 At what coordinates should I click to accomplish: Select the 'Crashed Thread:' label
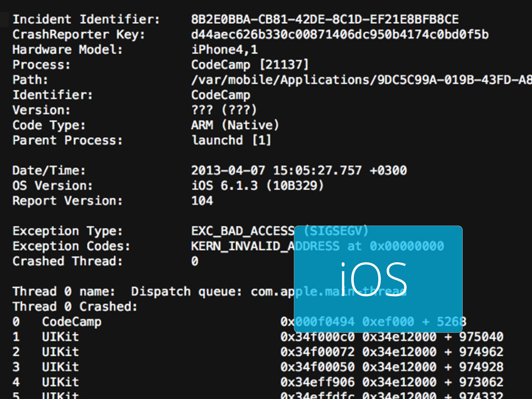click(x=68, y=261)
